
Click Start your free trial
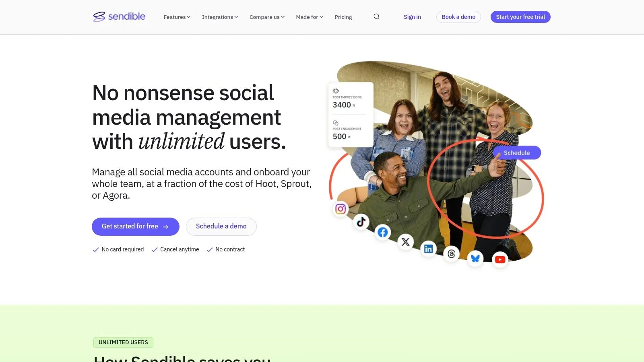tap(520, 17)
